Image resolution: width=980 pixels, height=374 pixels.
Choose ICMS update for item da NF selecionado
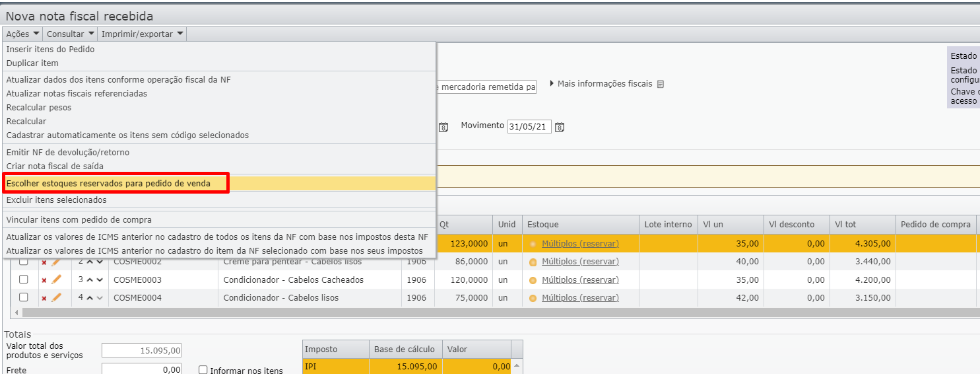point(218,250)
